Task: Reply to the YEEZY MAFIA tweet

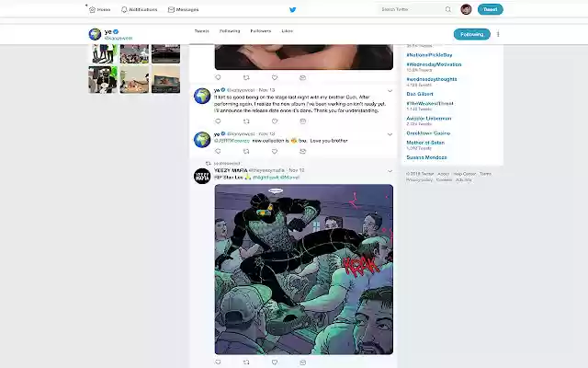Action: [x=218, y=362]
